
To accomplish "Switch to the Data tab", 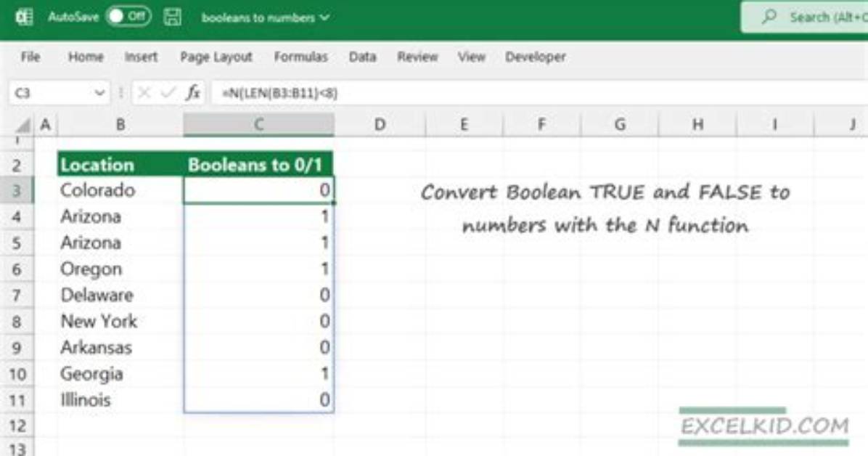I will point(363,57).
